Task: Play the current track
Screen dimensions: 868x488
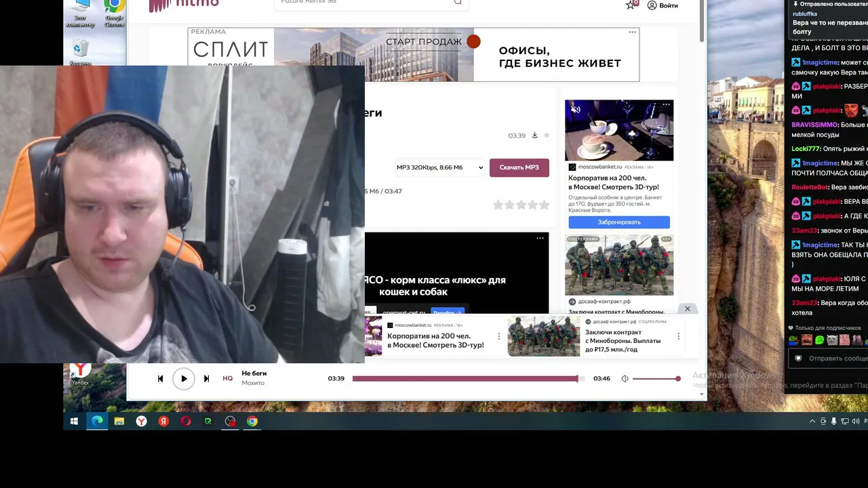Action: (x=184, y=379)
